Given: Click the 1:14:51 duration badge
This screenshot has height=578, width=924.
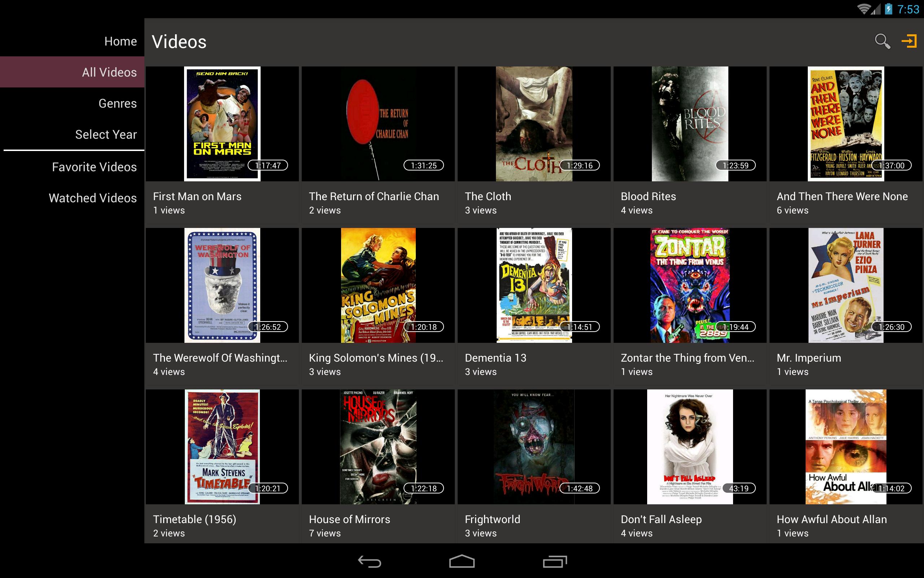Looking at the screenshot, I should pos(580,327).
